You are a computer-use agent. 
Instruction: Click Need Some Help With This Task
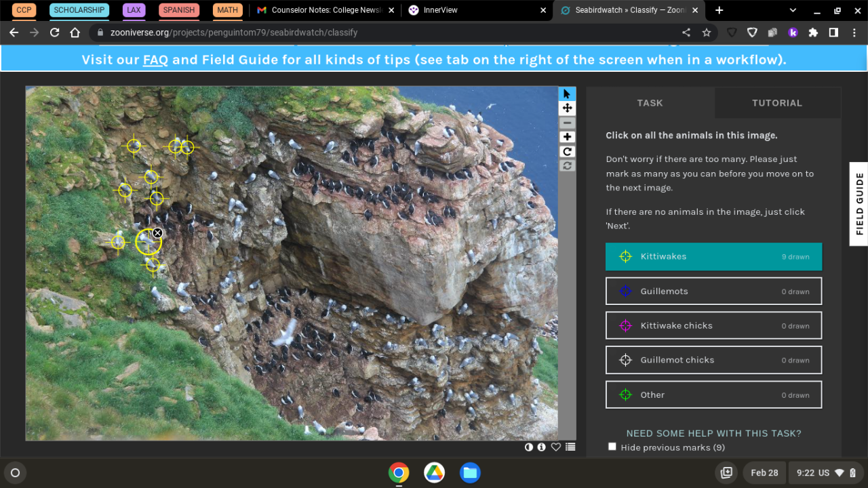click(713, 433)
